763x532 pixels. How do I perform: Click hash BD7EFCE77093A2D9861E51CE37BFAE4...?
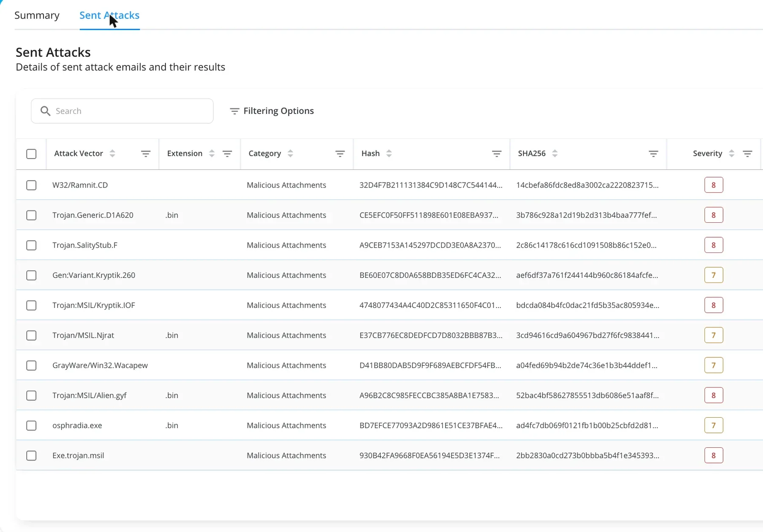(431, 425)
